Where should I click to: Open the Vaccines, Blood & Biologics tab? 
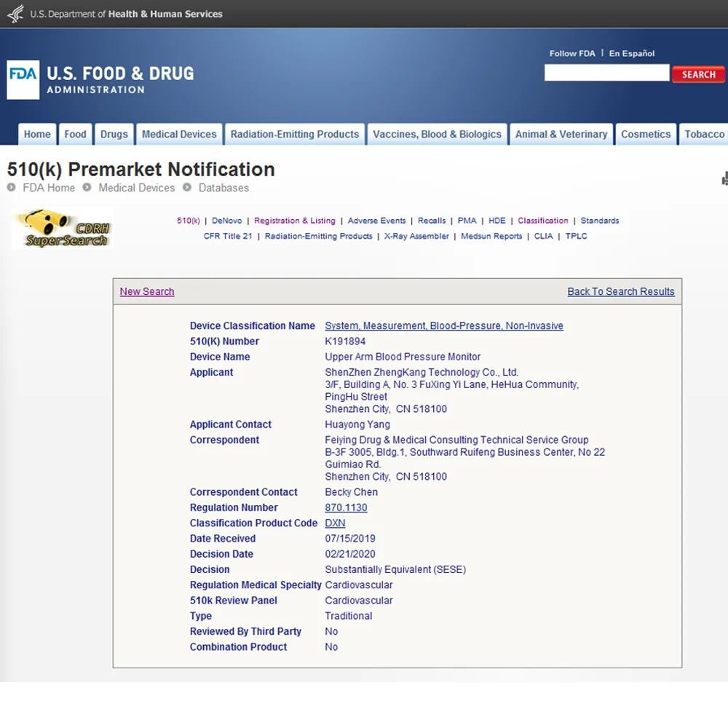pos(438,134)
